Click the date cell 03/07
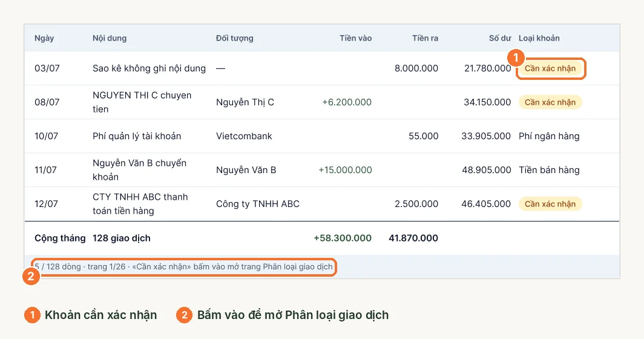 (47, 68)
